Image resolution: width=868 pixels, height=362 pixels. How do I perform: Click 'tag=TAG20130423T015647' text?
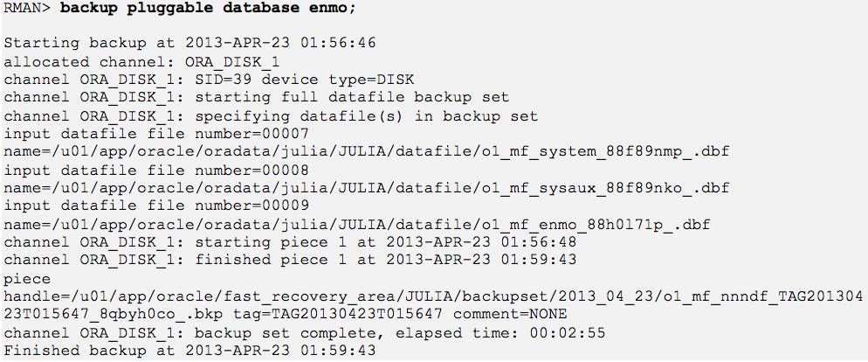338,314
